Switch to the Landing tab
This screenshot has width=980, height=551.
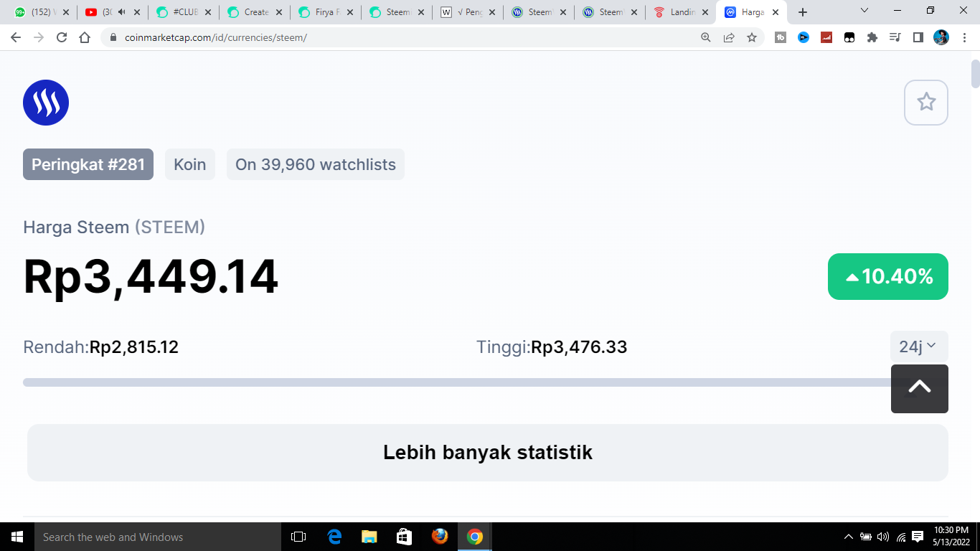click(680, 12)
